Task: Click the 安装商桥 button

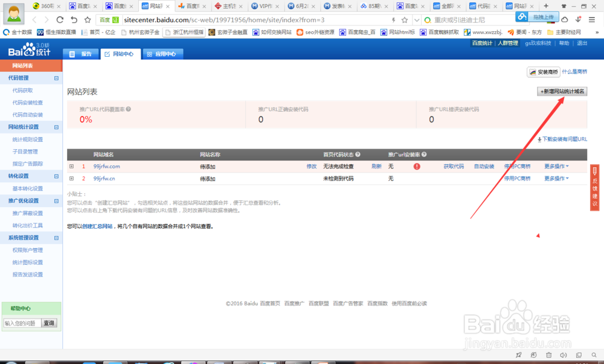Action: click(544, 72)
